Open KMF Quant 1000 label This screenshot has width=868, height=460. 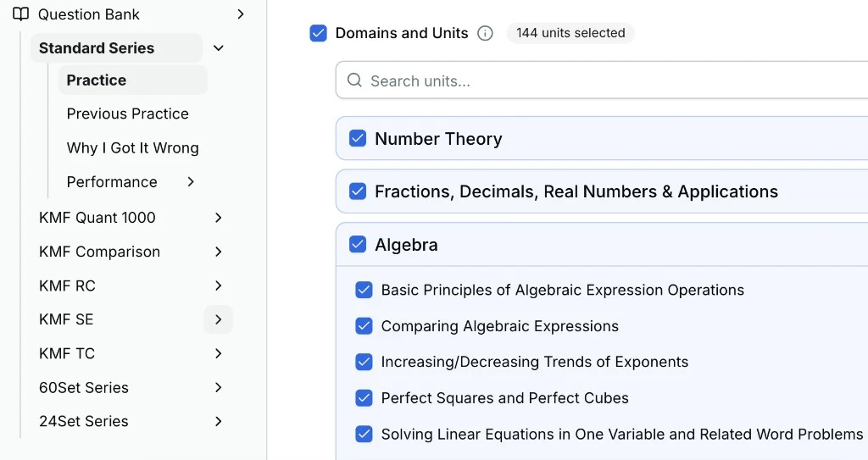(97, 218)
